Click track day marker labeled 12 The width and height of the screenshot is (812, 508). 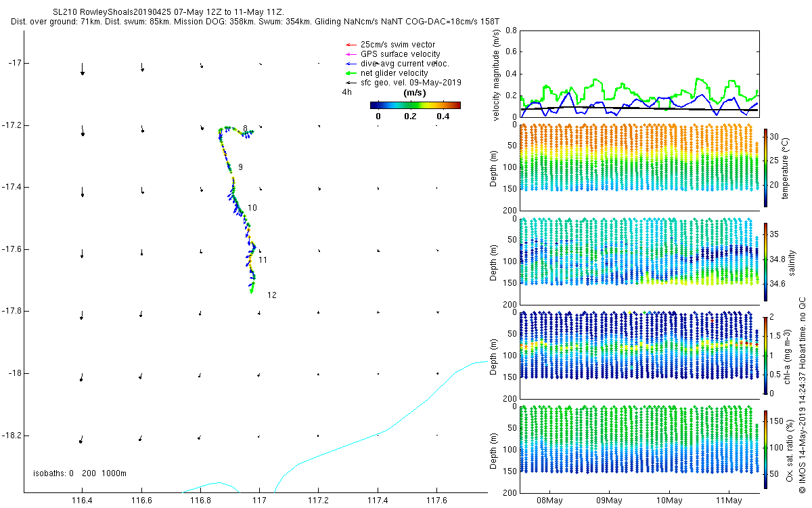pyautogui.click(x=272, y=295)
